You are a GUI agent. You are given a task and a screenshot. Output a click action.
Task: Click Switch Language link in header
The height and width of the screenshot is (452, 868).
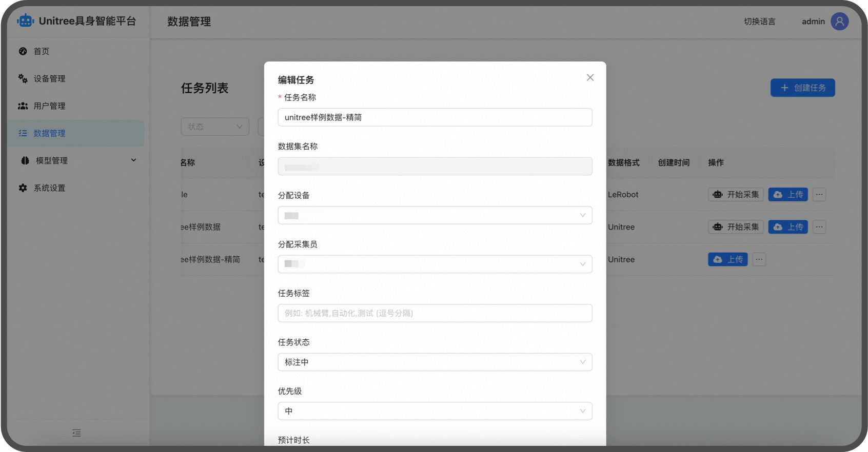(x=759, y=22)
